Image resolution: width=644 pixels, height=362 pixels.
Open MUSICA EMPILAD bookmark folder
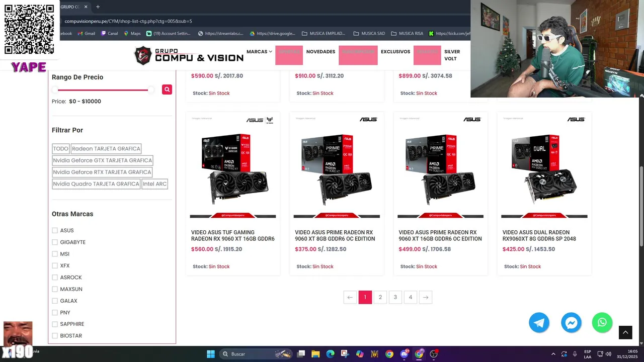coord(324,34)
